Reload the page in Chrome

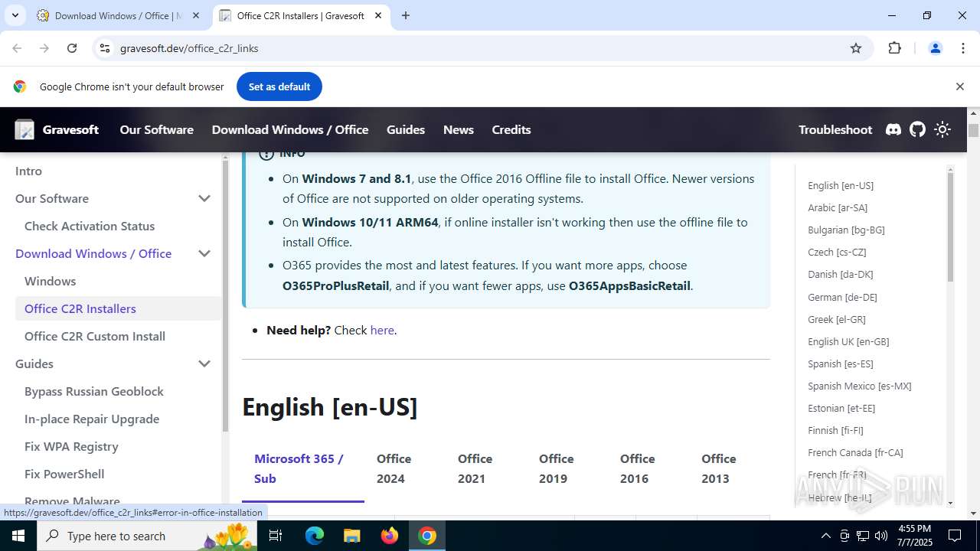72,48
